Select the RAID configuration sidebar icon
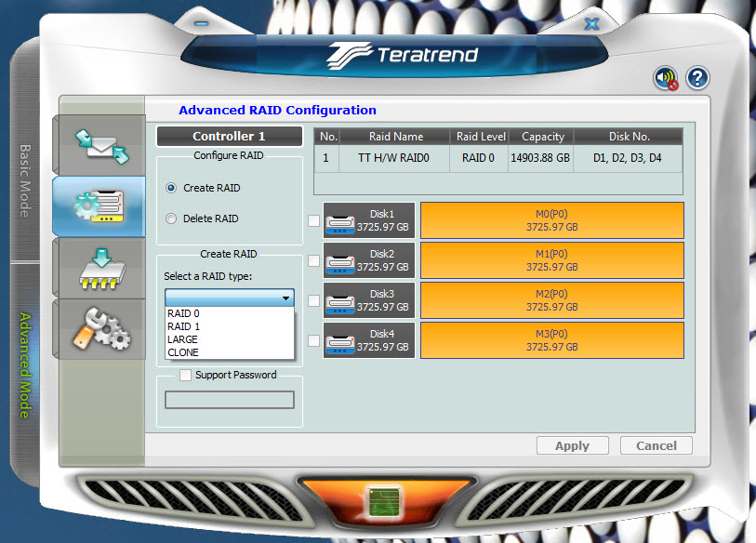Viewport: 756px width, 543px height. [x=99, y=205]
